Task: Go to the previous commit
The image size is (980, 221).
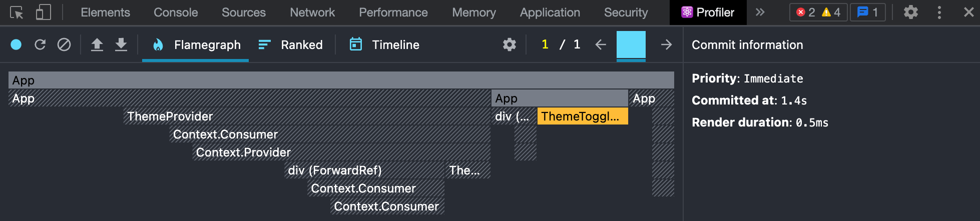Action: pyautogui.click(x=601, y=45)
